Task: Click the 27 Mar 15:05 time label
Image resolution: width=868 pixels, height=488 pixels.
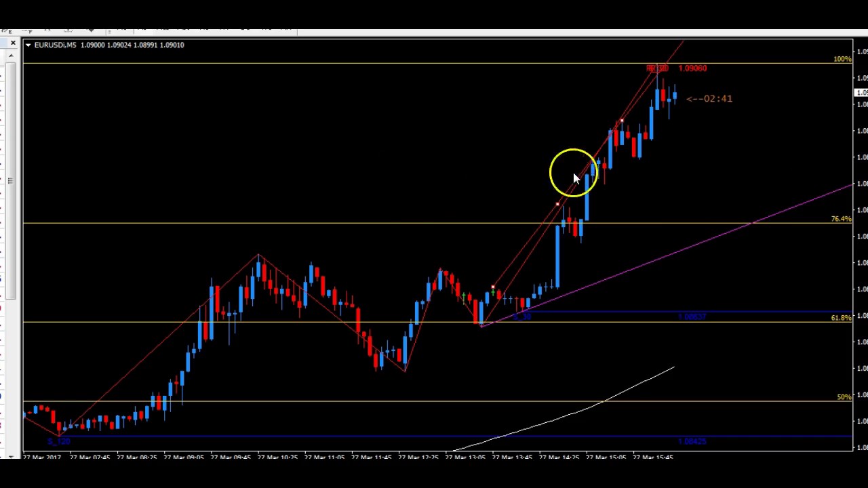Action: 606,457
